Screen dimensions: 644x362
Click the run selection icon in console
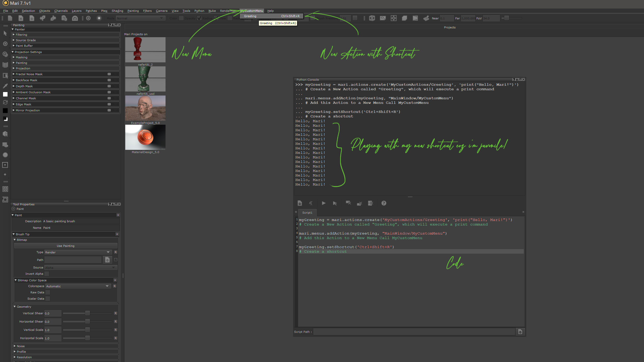(x=335, y=203)
